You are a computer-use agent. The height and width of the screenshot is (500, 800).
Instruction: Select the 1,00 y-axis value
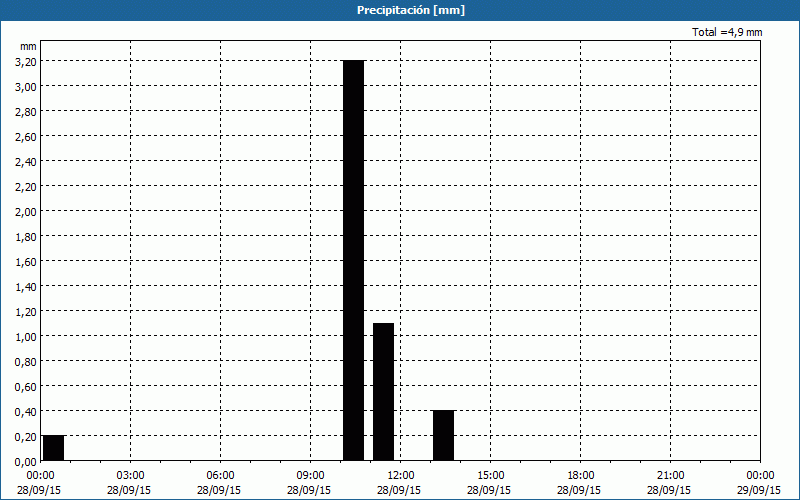[26, 336]
